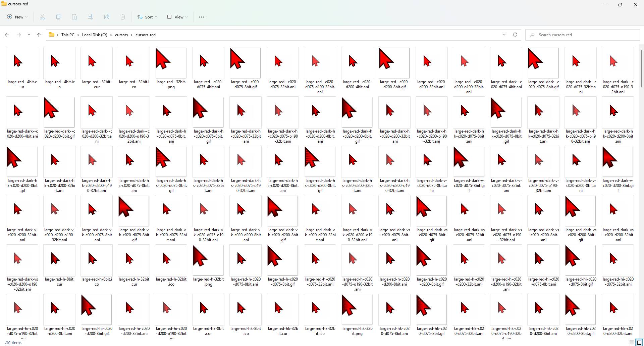Select the Rename icon

tap(90, 17)
